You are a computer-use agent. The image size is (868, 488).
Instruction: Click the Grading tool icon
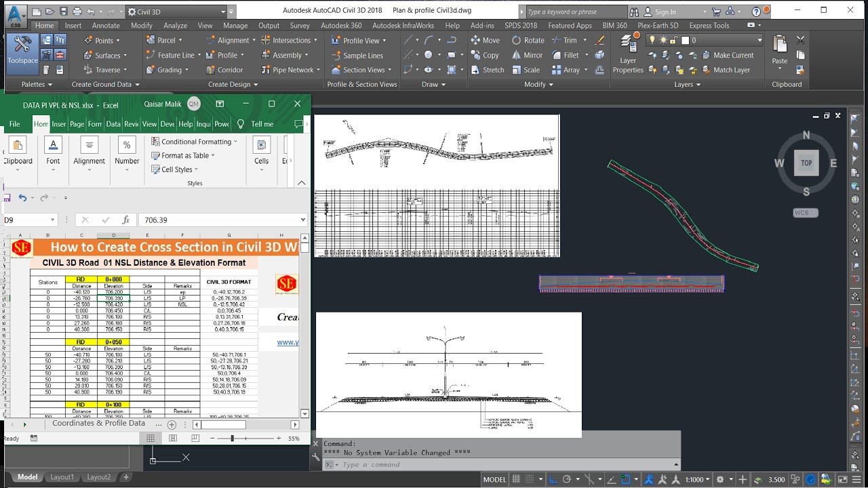pyautogui.click(x=151, y=70)
